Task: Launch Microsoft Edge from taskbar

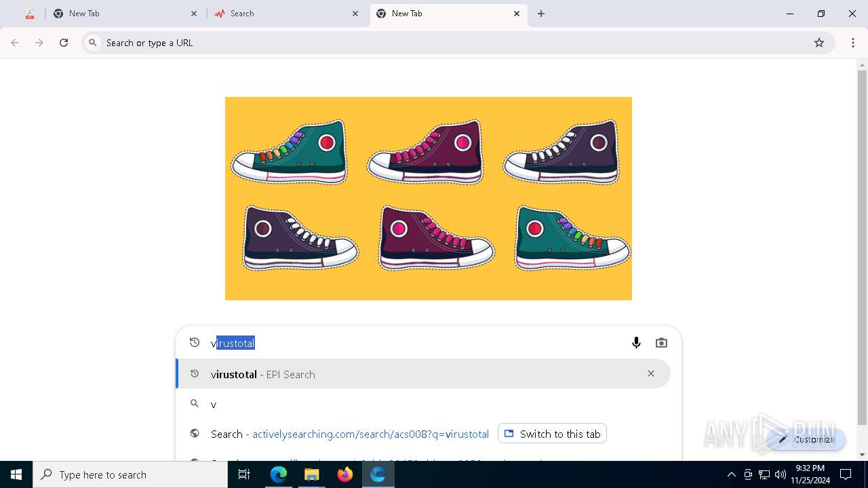Action: click(279, 474)
